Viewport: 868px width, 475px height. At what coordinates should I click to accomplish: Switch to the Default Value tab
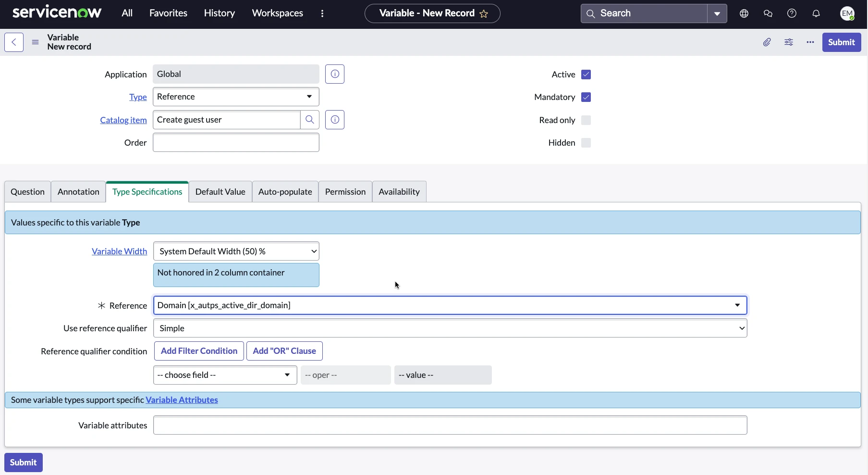pos(220,192)
